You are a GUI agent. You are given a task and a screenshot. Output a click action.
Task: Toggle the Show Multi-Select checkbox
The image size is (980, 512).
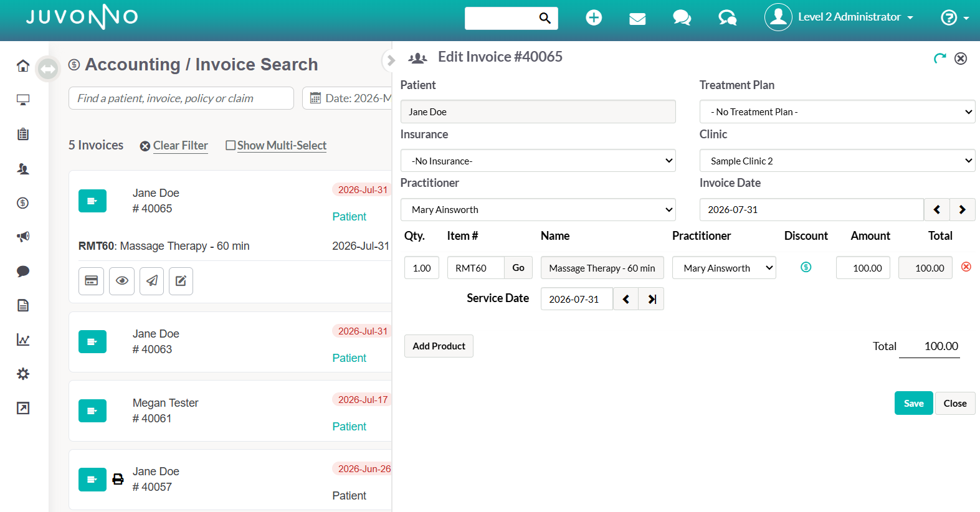[x=231, y=145]
